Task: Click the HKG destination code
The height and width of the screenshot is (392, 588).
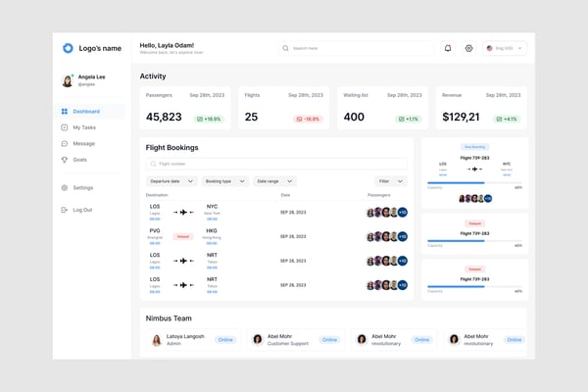Action: point(212,231)
